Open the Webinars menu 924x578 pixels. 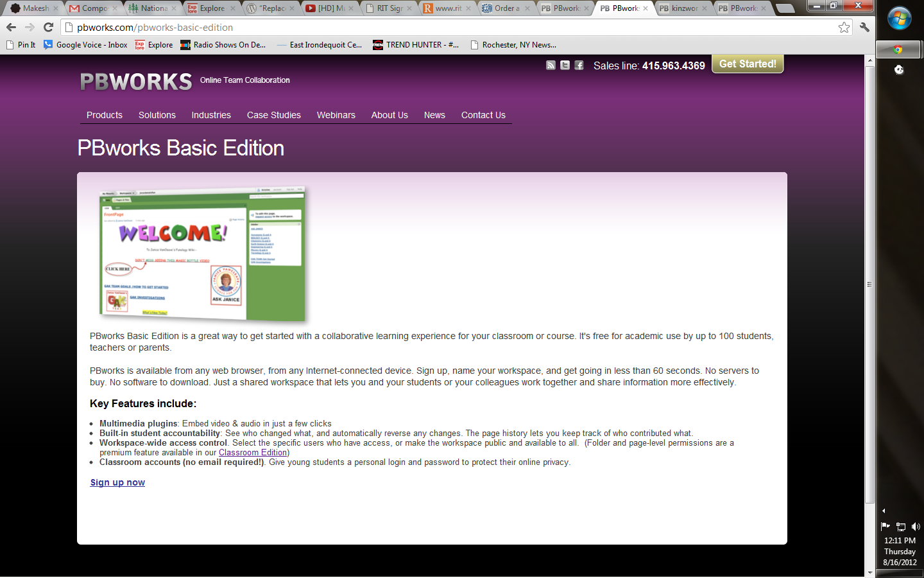336,115
